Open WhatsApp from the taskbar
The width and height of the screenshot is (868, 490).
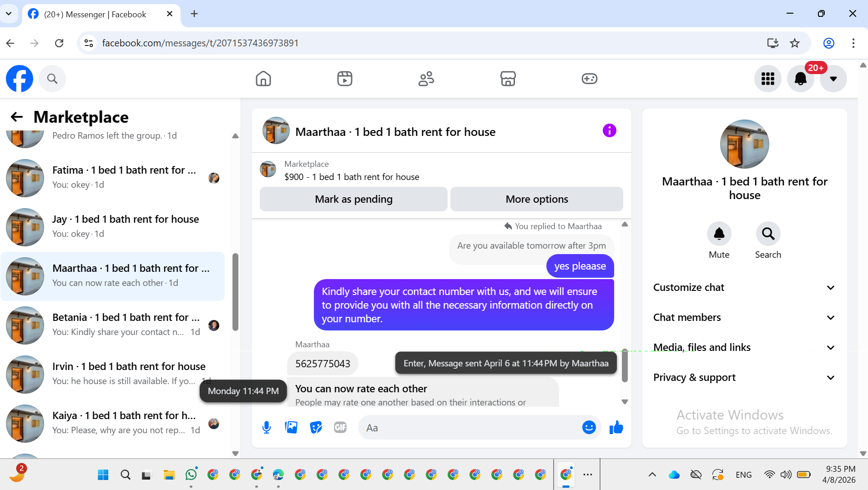191,475
